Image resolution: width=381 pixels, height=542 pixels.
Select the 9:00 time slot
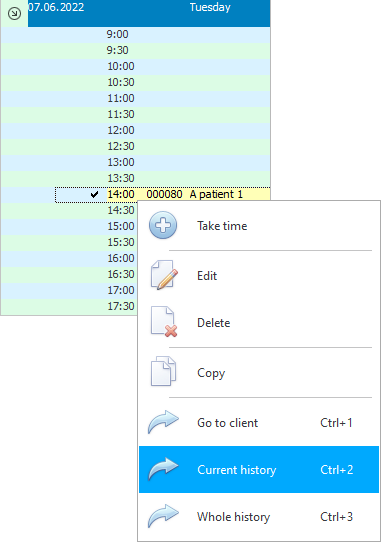tap(135, 35)
